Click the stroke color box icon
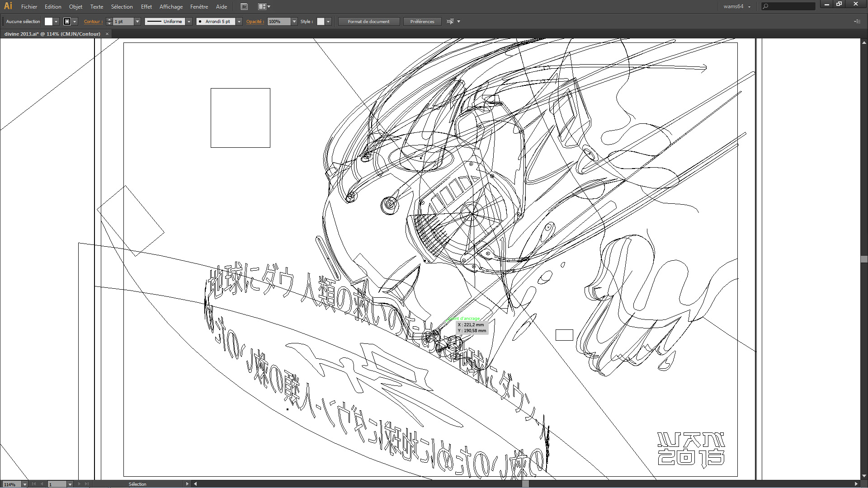The width and height of the screenshot is (868, 488). coord(67,21)
